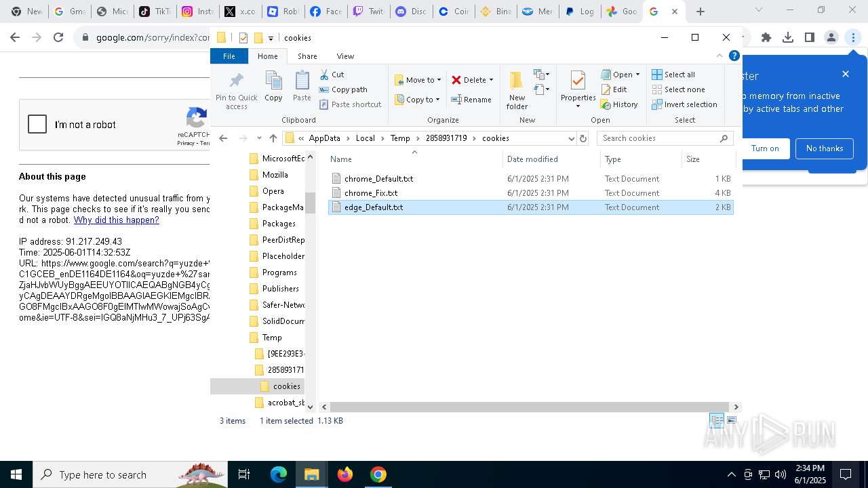
Task: Collapse the Explorer ribbon
Action: [719, 56]
